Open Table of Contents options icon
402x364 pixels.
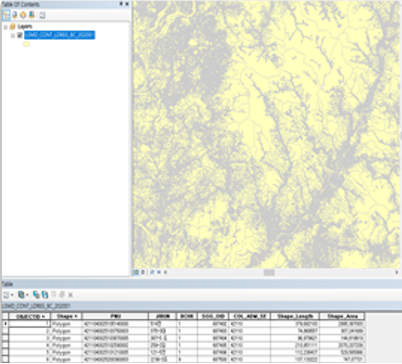pos(42,15)
